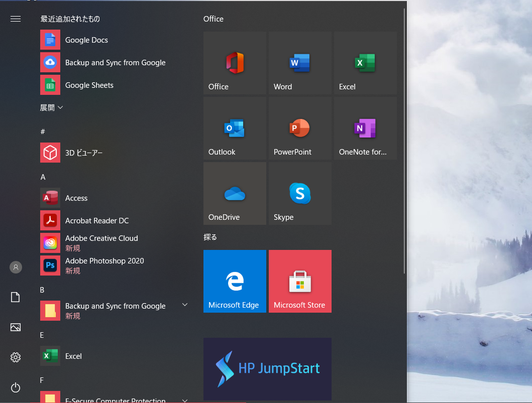Launch the Word tile
Image resolution: width=532 pixels, height=403 pixels.
click(300, 63)
